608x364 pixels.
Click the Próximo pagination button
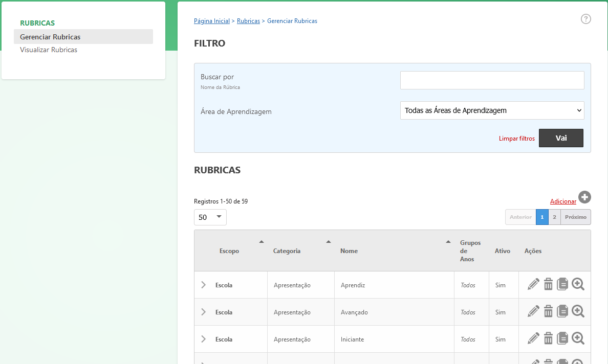click(575, 217)
